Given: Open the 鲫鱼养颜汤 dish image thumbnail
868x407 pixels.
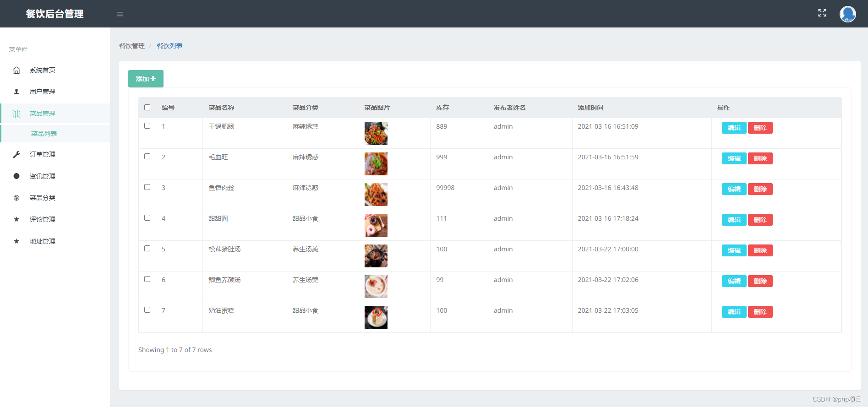Looking at the screenshot, I should pos(376,287).
